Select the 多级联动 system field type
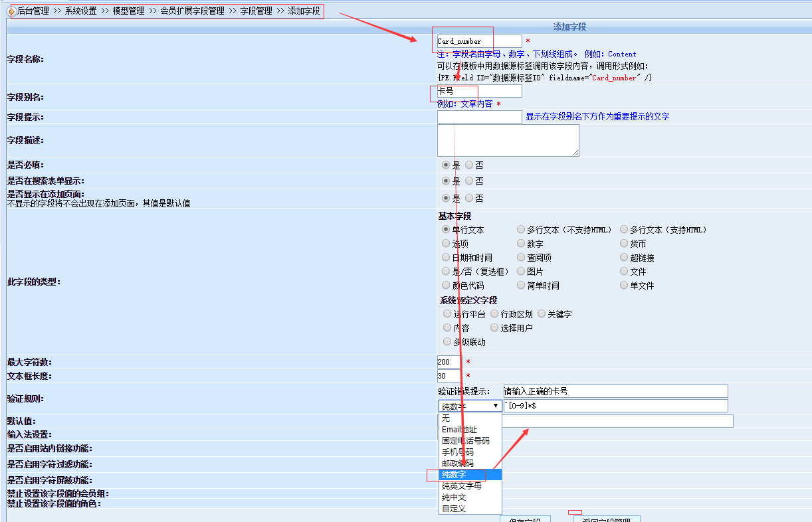 click(447, 342)
